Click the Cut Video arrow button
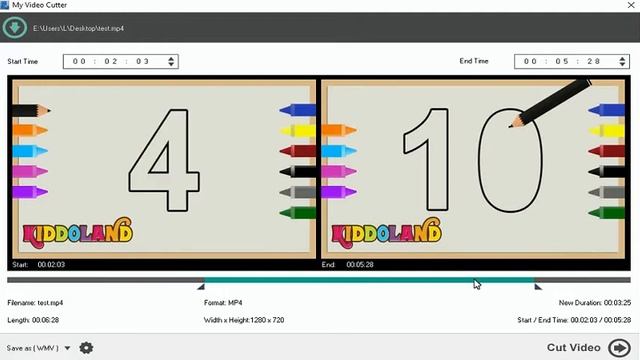The width and height of the screenshot is (640, 360). coord(619,348)
